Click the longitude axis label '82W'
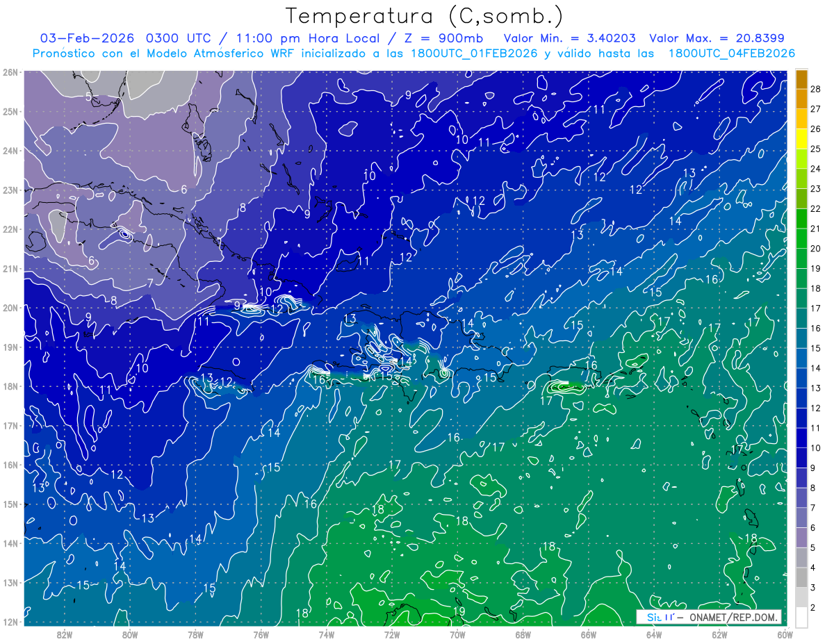Screen dimensions: 834x644 point(65,634)
